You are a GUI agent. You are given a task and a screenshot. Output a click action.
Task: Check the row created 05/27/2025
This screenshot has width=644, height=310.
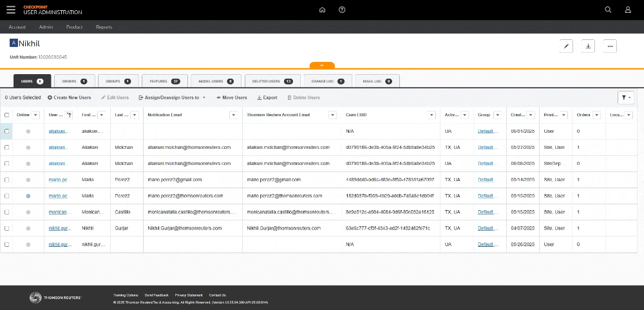(x=6, y=147)
